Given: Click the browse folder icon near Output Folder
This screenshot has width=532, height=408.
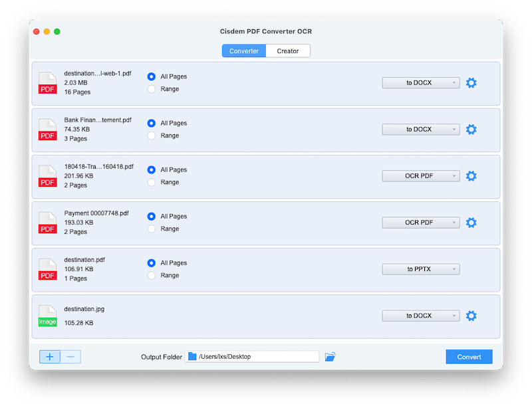Looking at the screenshot, I should (329, 356).
